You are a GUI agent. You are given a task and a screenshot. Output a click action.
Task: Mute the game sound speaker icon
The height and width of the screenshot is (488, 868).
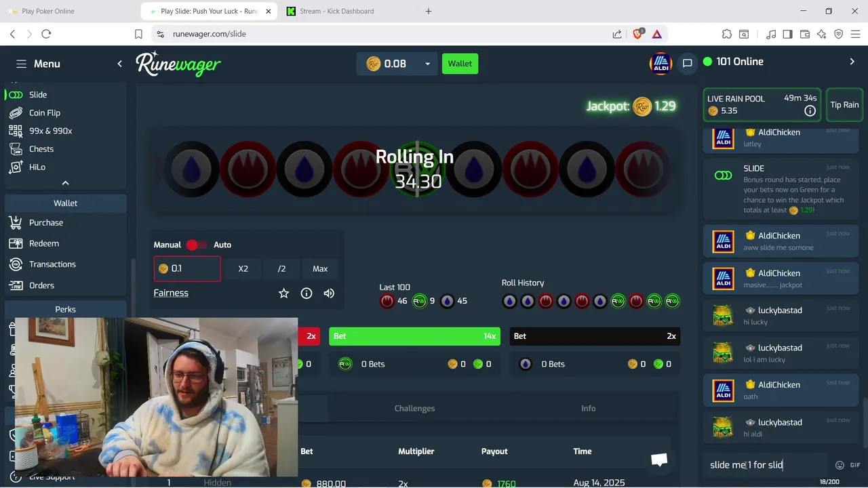click(329, 293)
